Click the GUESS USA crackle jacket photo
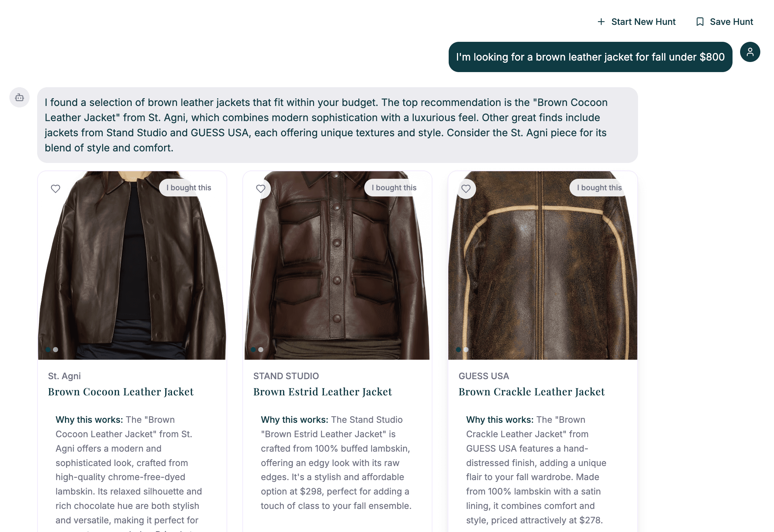 click(x=542, y=265)
